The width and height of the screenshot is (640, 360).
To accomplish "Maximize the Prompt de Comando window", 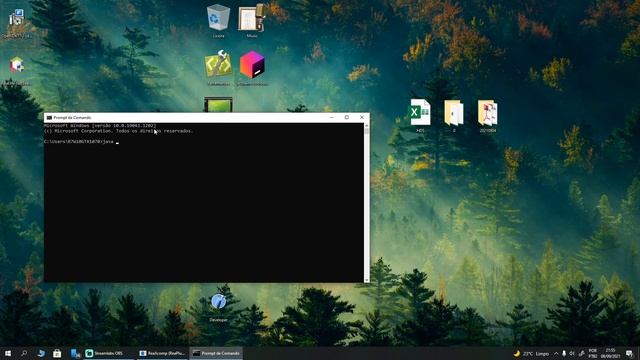I will (x=347, y=118).
